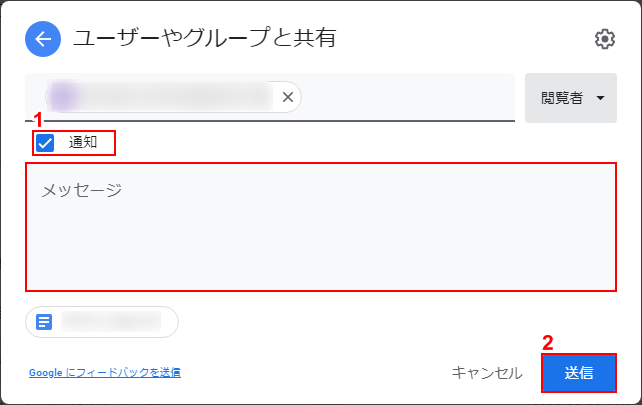Click the blue Docs file icon
The width and height of the screenshot is (642, 405).
click(x=44, y=322)
